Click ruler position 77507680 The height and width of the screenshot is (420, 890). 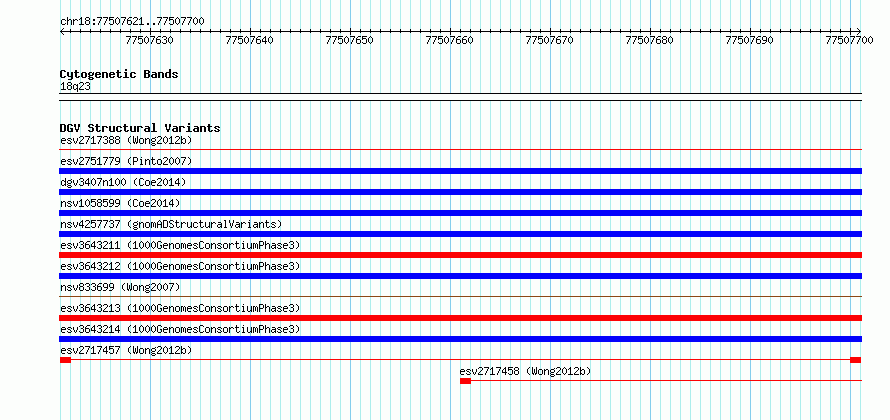click(649, 40)
